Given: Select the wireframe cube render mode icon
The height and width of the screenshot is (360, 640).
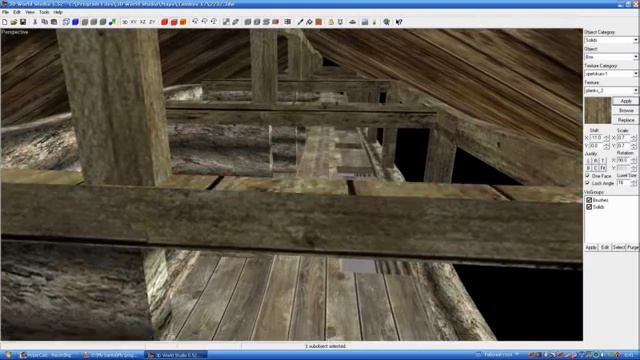Looking at the screenshot, I should tap(66, 22).
